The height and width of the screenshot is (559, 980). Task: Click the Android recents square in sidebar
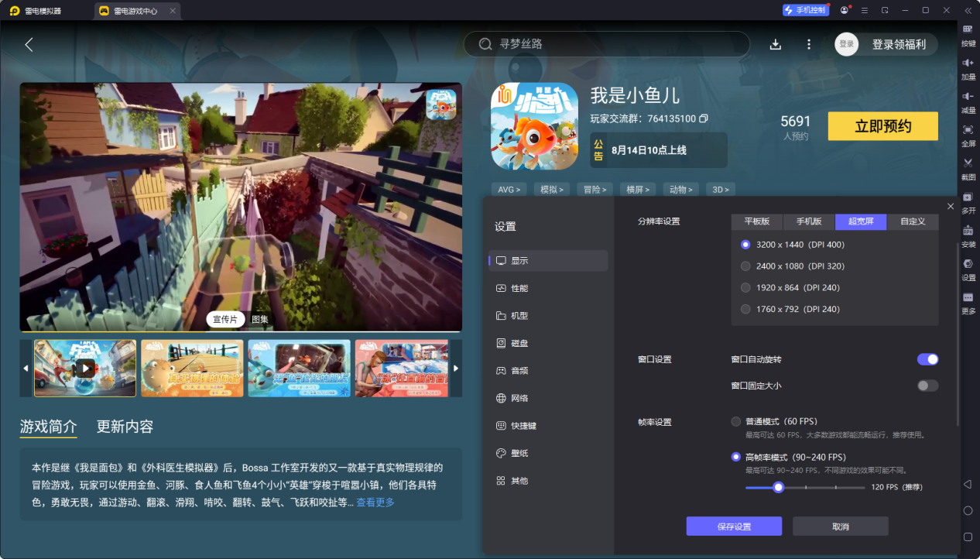point(968,537)
